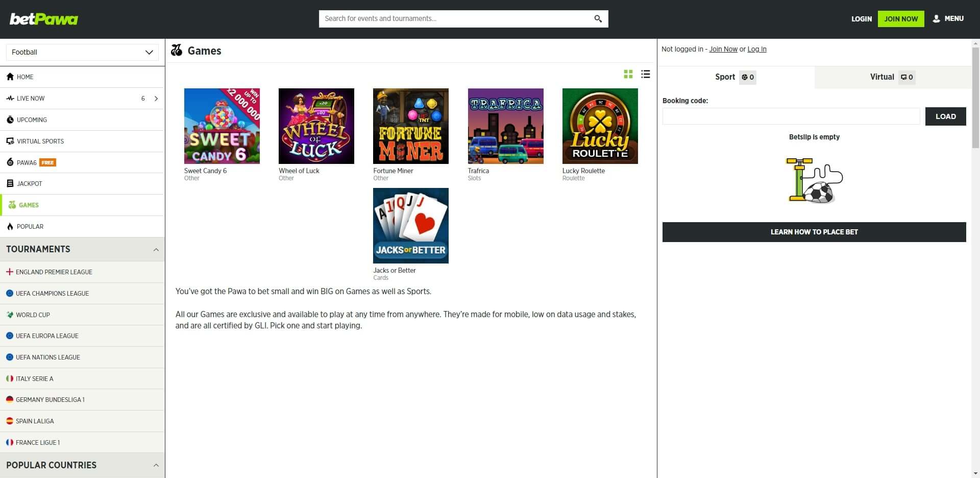Switch to grid view layout
The image size is (980, 478).
coord(628,74)
